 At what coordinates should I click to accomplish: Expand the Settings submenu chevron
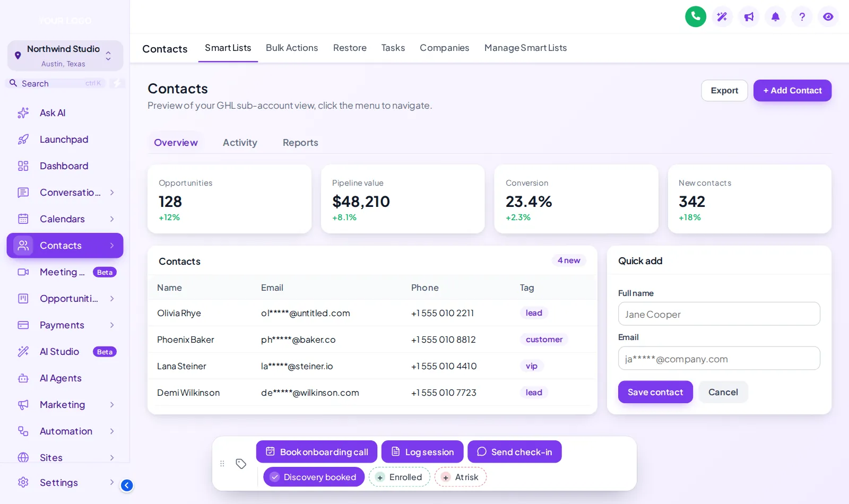click(112, 482)
